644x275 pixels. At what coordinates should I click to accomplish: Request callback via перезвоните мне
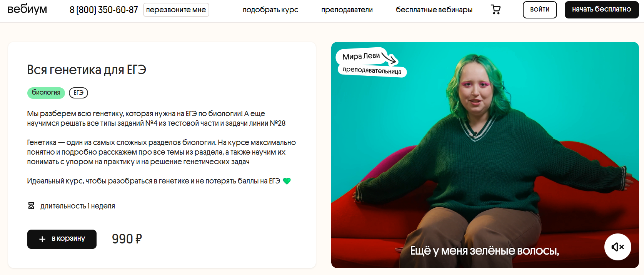click(x=176, y=10)
